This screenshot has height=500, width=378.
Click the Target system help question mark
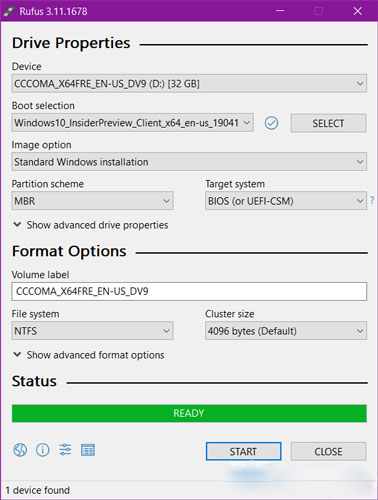point(372,200)
